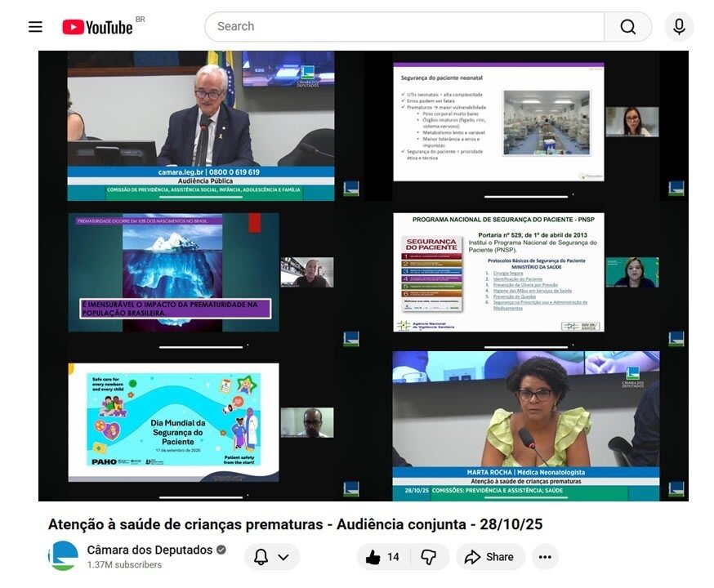Type in the Search field
The width and height of the screenshot is (714, 588).
click(x=404, y=27)
